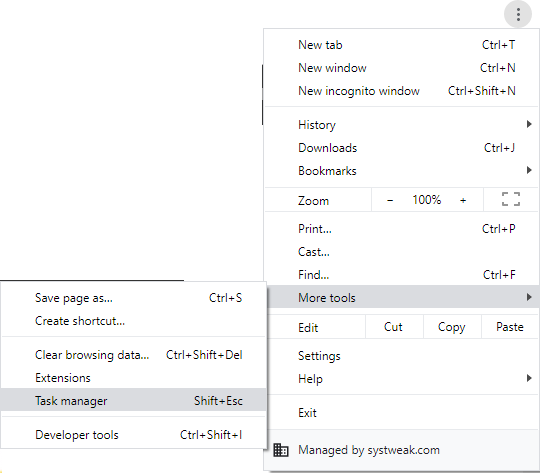Click the 100% zoom level value
This screenshot has height=473, width=542.
tap(427, 200)
